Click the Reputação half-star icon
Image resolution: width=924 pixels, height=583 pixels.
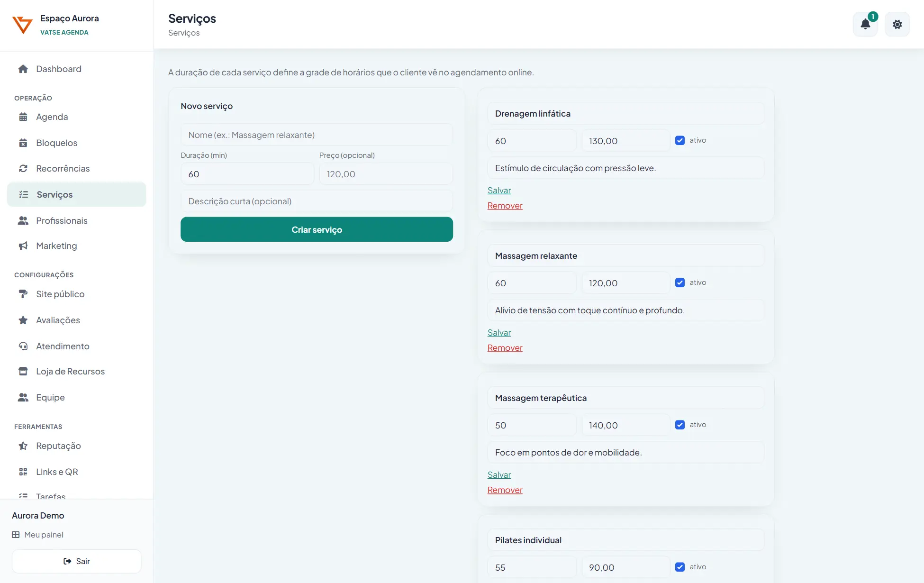(x=23, y=446)
